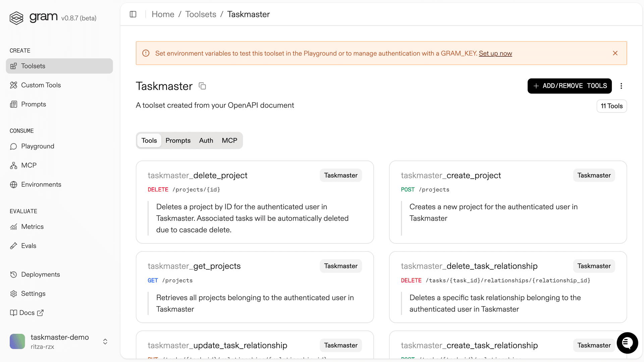The width and height of the screenshot is (644, 362).
Task: Open the chat assistant bubble
Action: coord(627,343)
